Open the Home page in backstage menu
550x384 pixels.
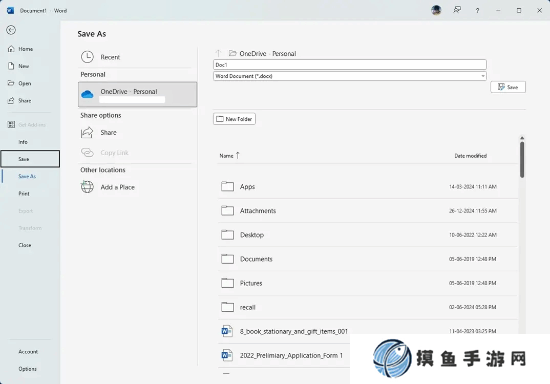click(26, 49)
